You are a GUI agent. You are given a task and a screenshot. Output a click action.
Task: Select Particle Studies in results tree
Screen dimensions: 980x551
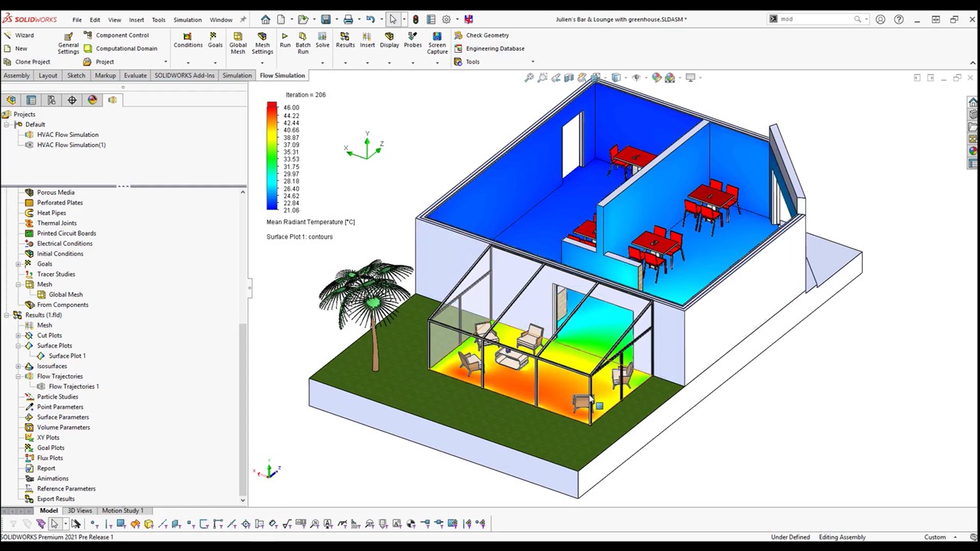(57, 396)
